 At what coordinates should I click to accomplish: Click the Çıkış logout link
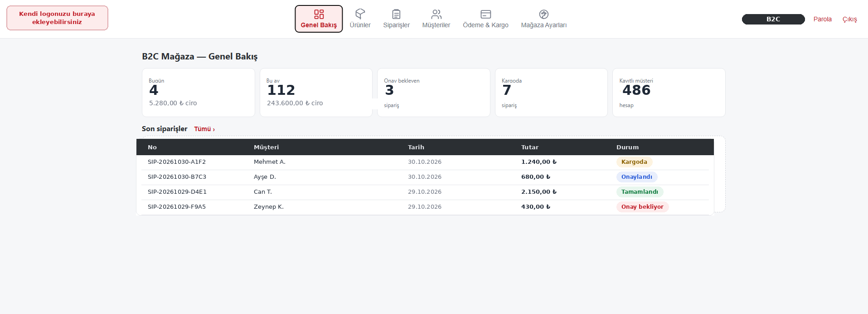(849, 19)
